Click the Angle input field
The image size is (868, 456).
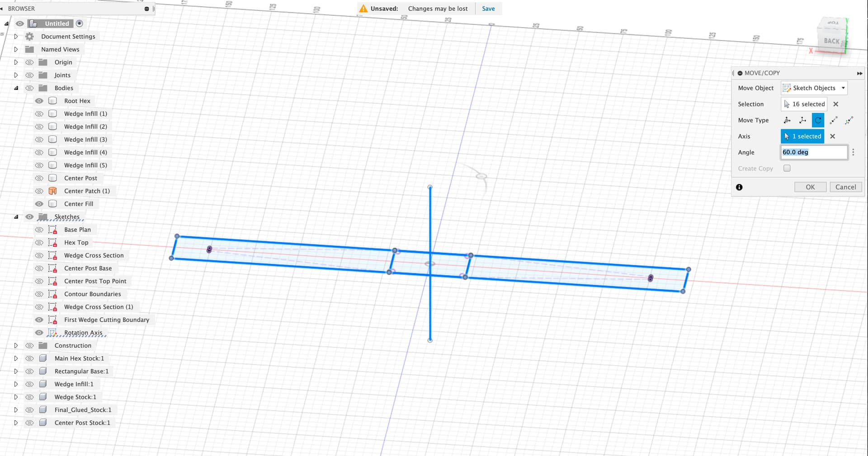[814, 152]
